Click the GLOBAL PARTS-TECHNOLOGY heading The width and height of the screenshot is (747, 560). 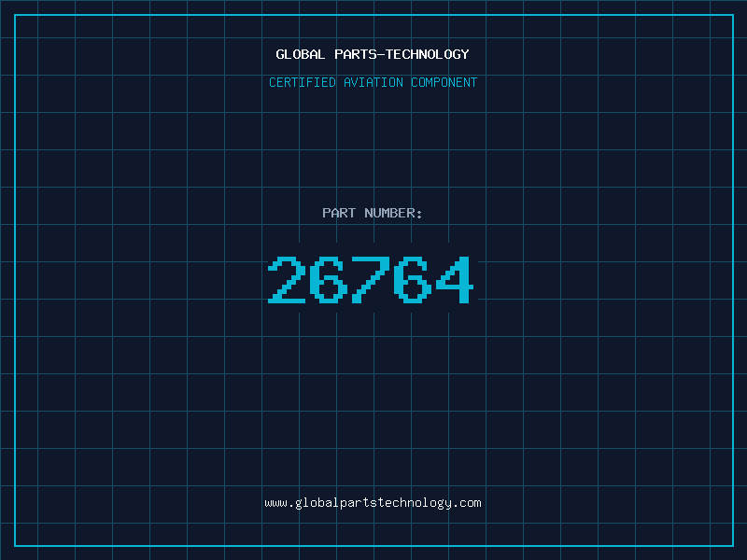[x=373, y=54]
